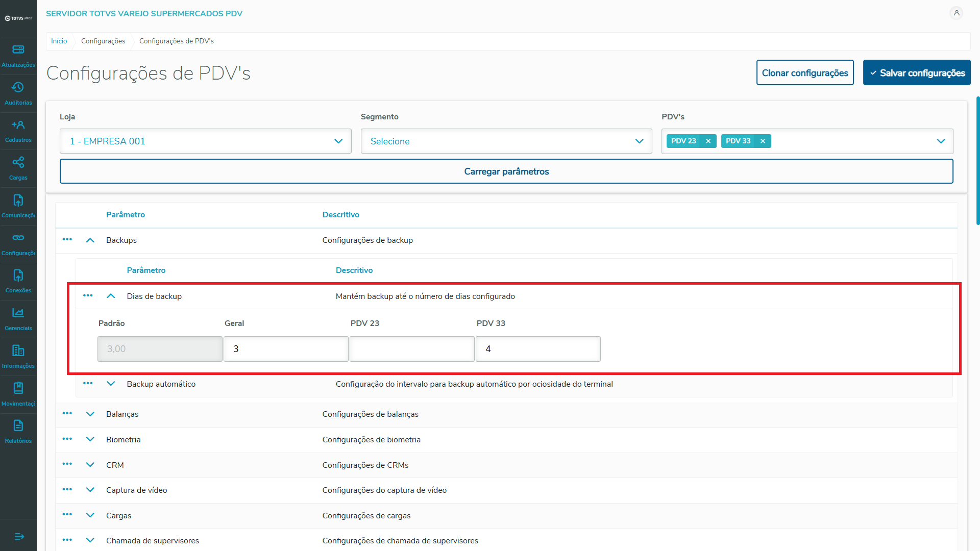Image resolution: width=980 pixels, height=551 pixels.
Task: Click the user profile icon
Action: (957, 13)
